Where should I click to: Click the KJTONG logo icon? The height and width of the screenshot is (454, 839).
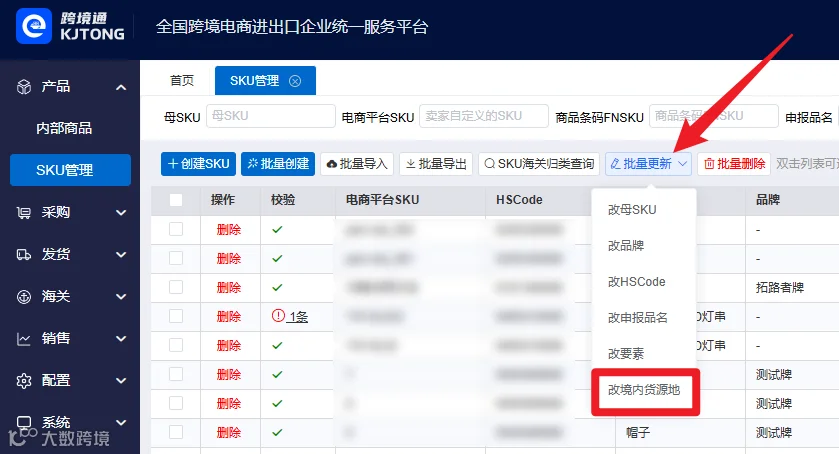34,26
